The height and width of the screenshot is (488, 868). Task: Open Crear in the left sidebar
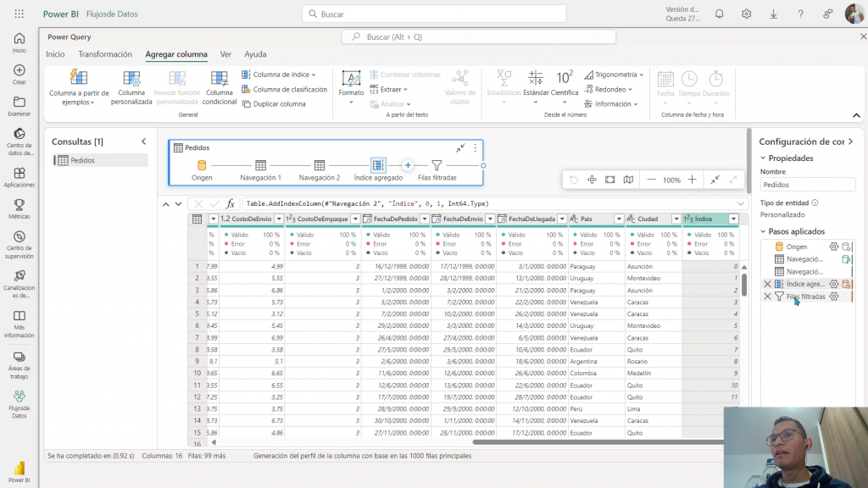[19, 75]
